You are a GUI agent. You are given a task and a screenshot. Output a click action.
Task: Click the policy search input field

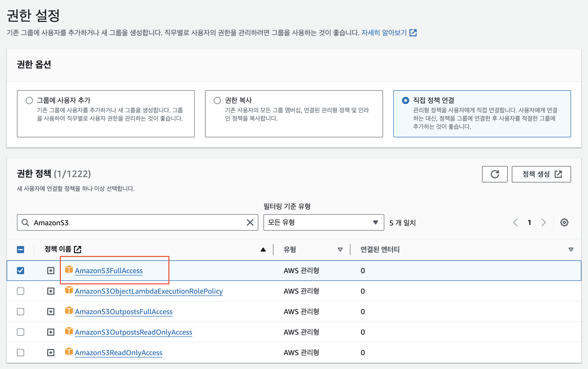pyautogui.click(x=139, y=222)
